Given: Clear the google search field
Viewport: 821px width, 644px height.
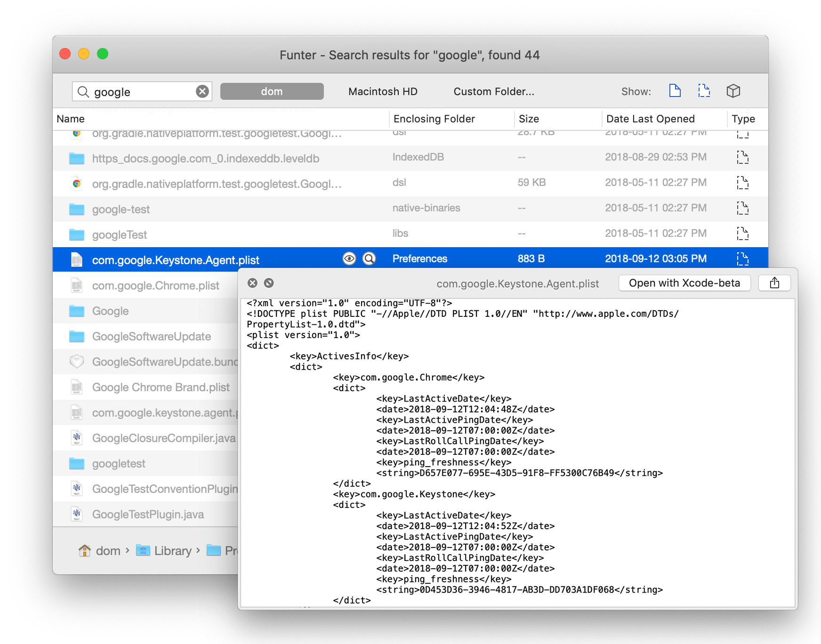Looking at the screenshot, I should 202,91.
